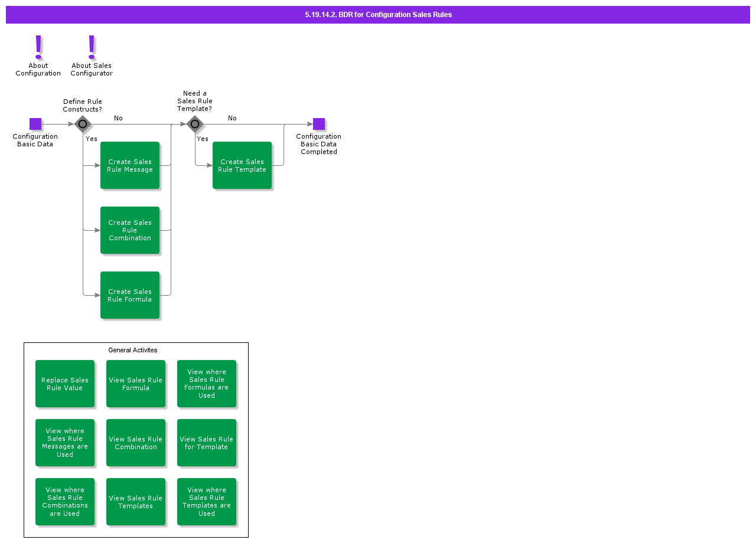Select View Sales Rule for Template activity

(x=207, y=443)
